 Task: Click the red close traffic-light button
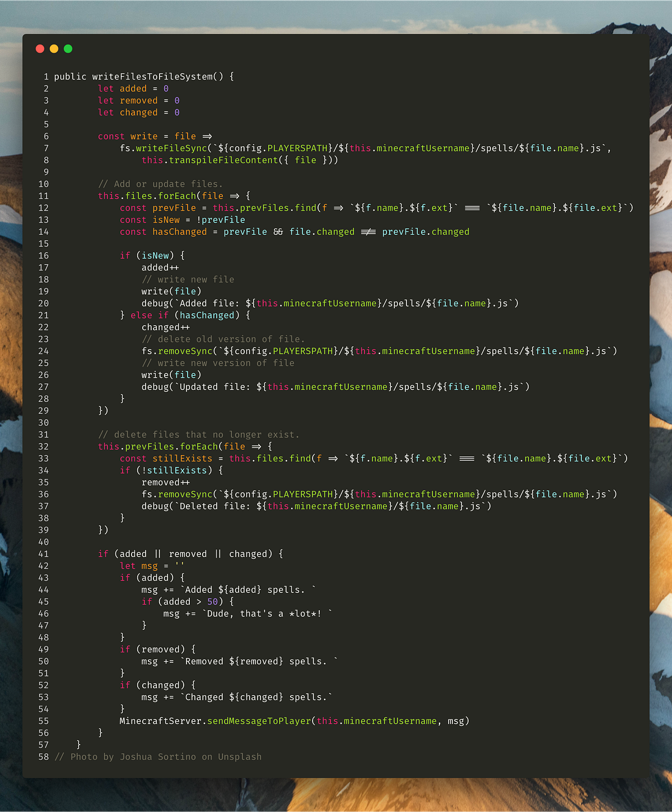(40, 49)
